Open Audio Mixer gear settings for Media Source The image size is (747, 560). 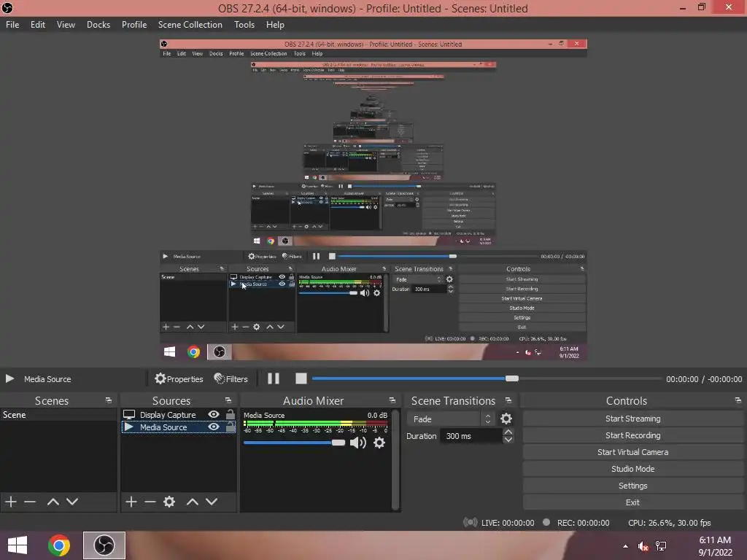point(379,443)
